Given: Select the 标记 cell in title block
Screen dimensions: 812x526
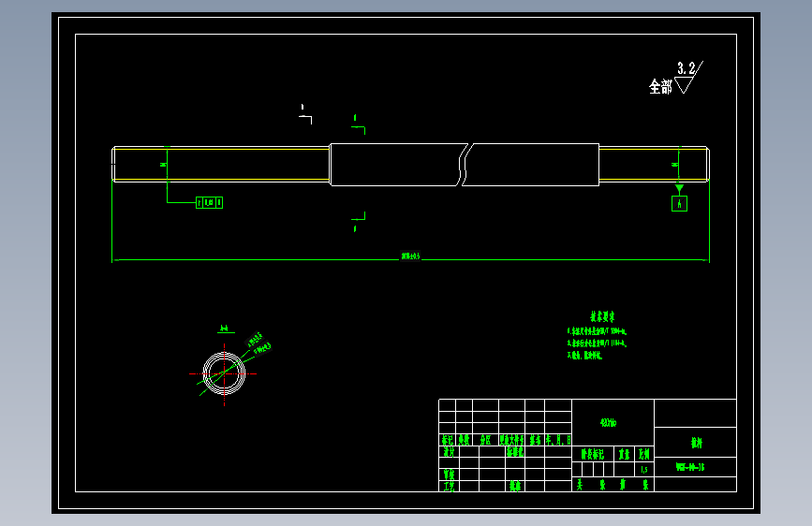Looking at the screenshot, I should (x=448, y=440).
